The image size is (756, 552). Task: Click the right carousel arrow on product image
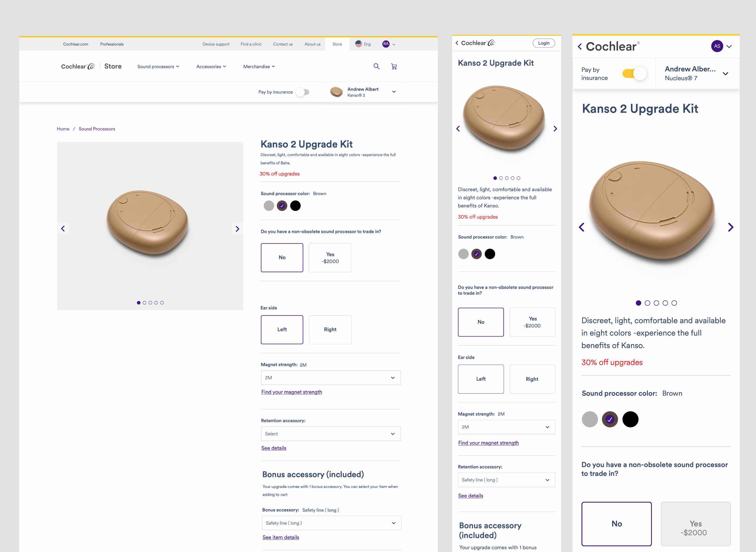click(238, 229)
